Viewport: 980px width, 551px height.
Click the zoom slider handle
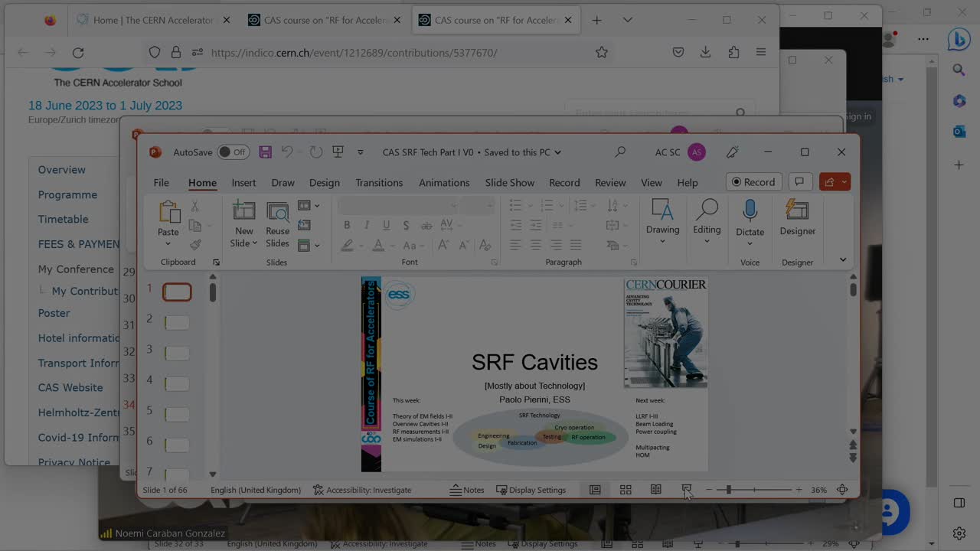coord(728,490)
